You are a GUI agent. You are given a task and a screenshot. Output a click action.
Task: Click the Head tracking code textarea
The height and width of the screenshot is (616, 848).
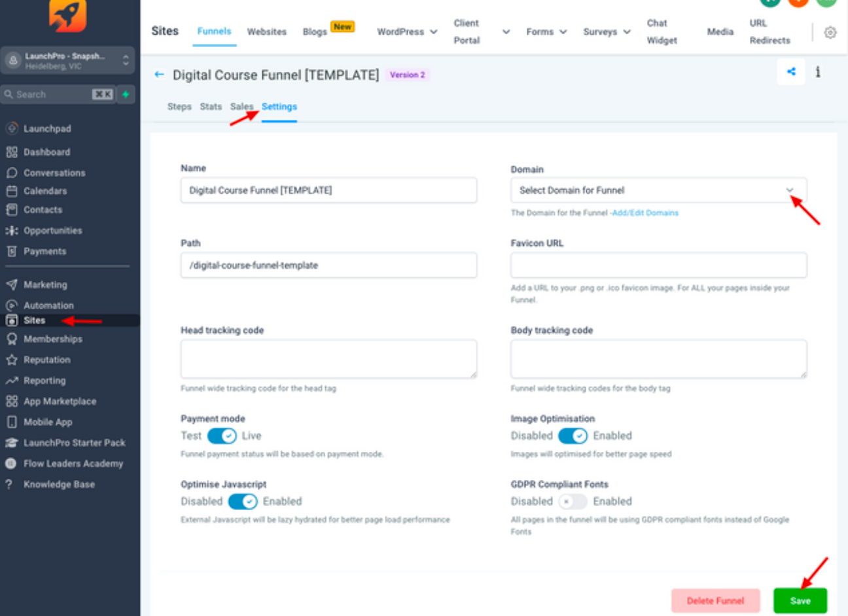pos(328,359)
